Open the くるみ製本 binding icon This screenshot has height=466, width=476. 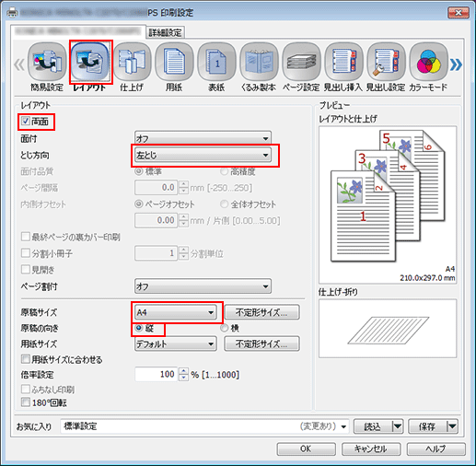(259, 62)
